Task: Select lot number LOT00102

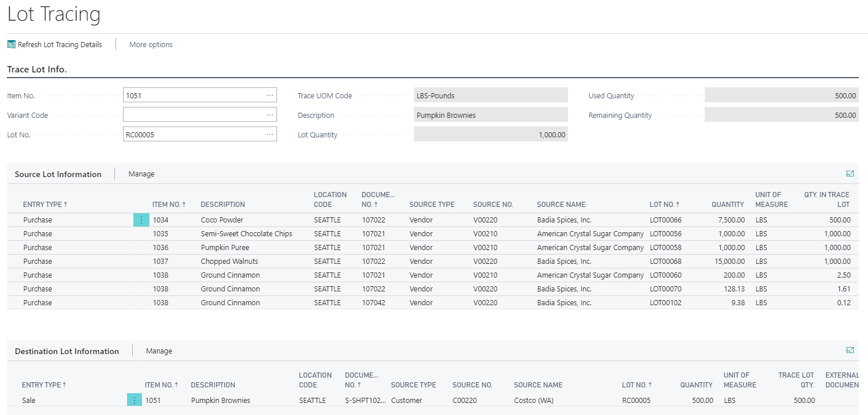Action: pyautogui.click(x=666, y=302)
